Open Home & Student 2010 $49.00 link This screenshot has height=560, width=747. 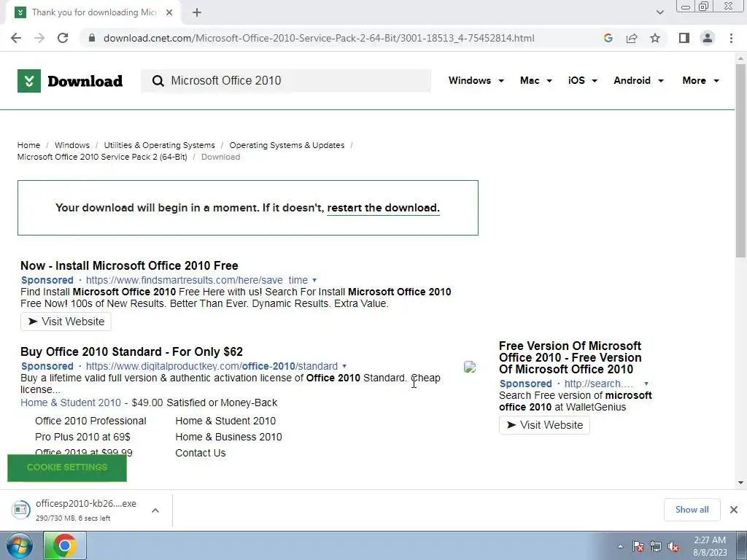coord(71,402)
